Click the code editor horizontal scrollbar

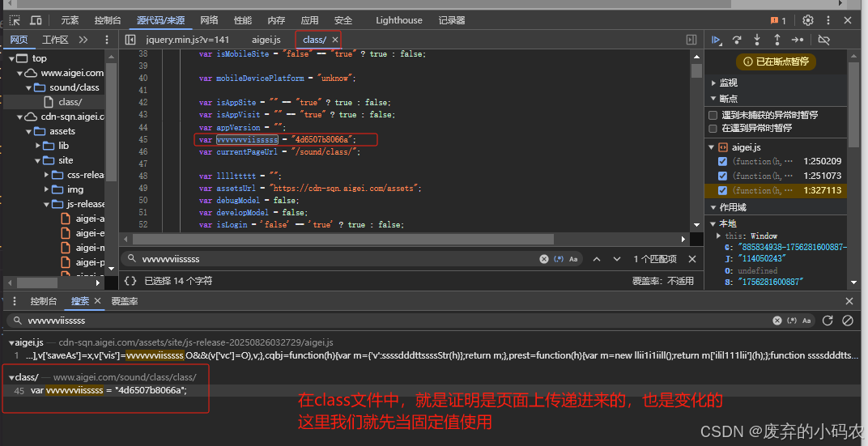(343, 239)
